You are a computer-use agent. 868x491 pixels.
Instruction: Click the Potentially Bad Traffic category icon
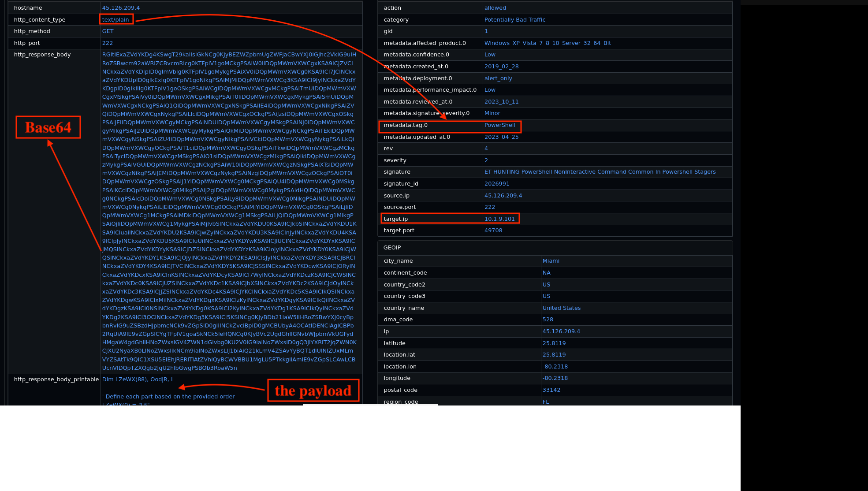514,20
